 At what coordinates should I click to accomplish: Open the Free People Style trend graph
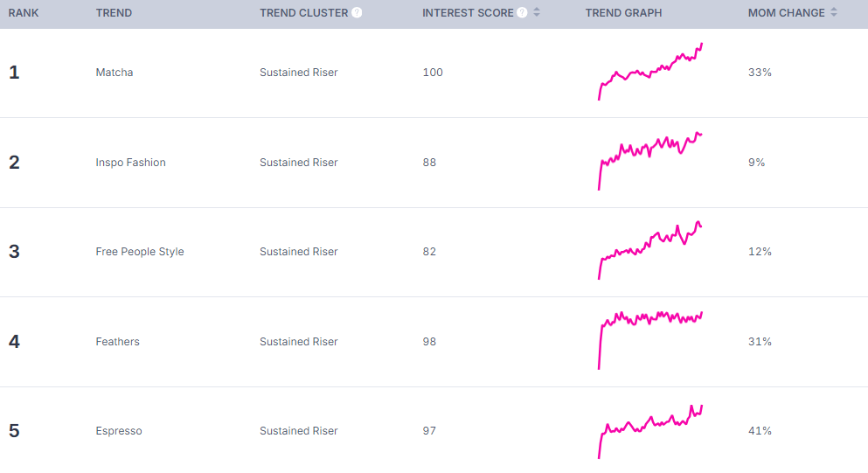tap(649, 250)
